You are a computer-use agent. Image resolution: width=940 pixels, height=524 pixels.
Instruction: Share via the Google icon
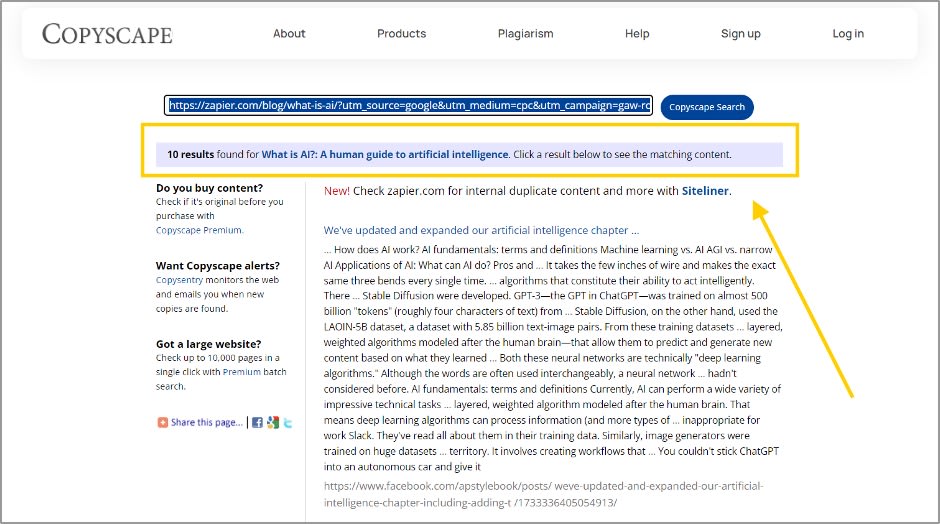pyautogui.click(x=273, y=423)
